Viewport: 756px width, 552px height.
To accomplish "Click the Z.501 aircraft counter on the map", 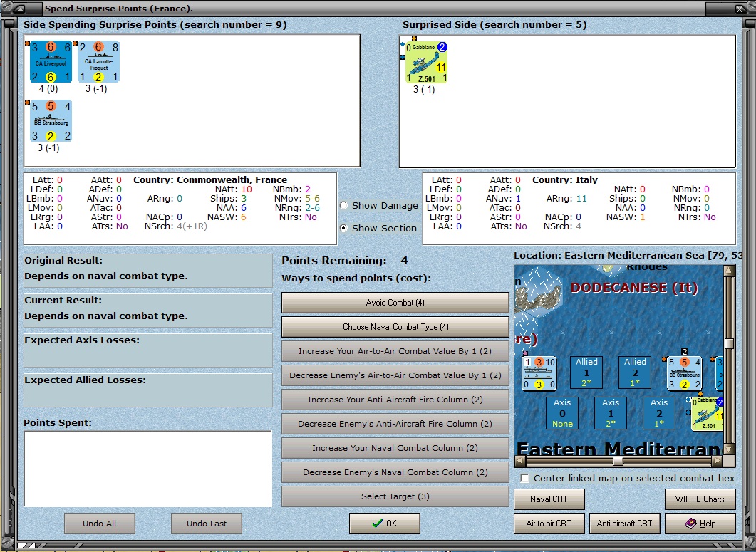I will [708, 414].
